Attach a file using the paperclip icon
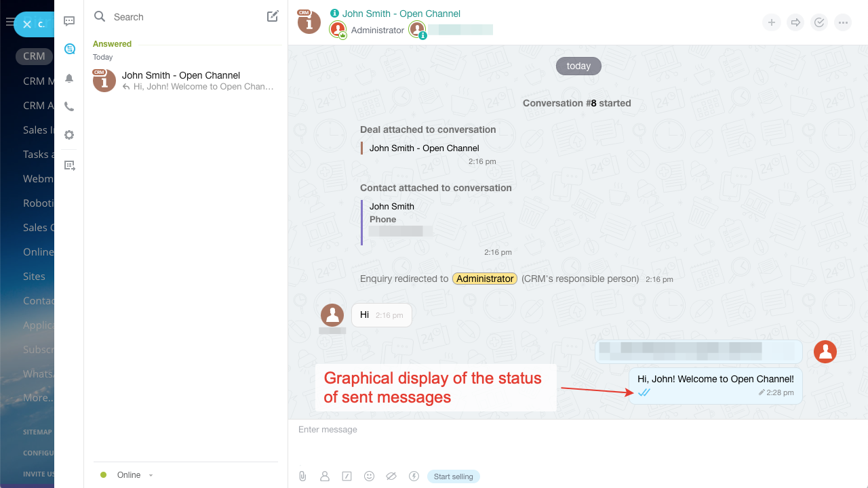Image resolution: width=868 pixels, height=488 pixels. tap(302, 476)
